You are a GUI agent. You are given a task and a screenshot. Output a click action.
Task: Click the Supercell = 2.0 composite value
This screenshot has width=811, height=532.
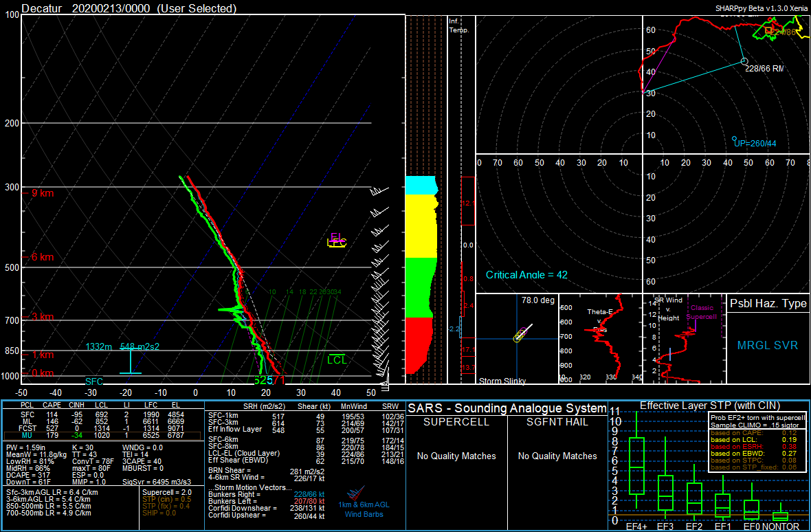click(x=167, y=492)
